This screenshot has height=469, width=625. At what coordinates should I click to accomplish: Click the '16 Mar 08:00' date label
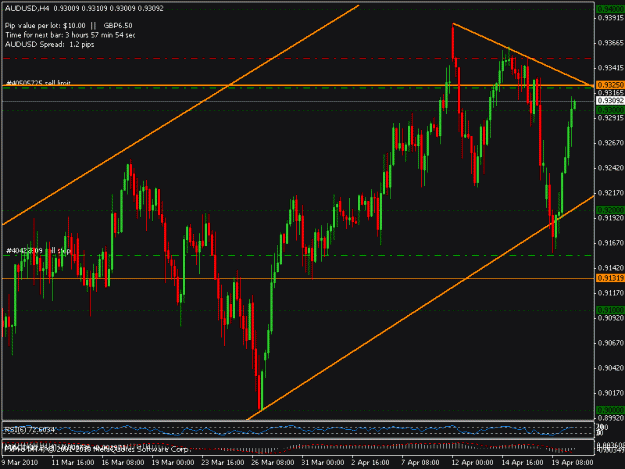click(123, 463)
